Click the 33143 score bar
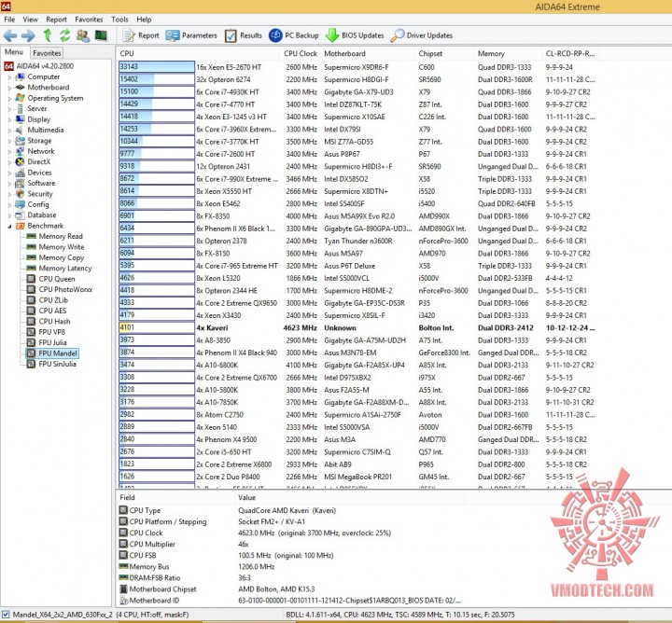Screen dimensions: 672x623 157,67
